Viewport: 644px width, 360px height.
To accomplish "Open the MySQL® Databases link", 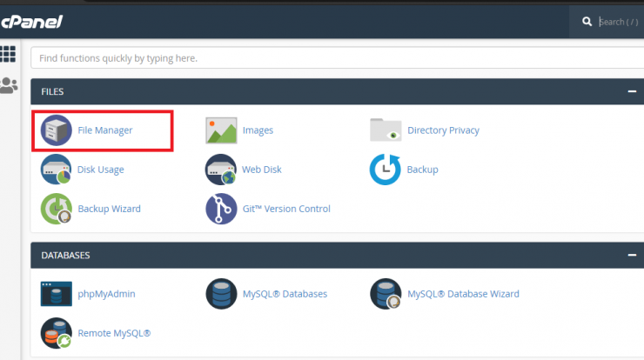I will point(285,294).
